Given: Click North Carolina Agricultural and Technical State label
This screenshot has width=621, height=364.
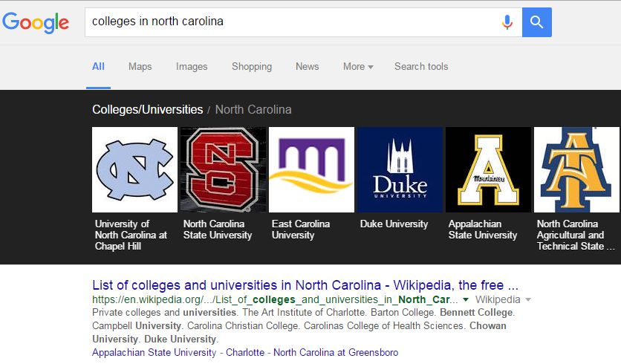Looking at the screenshot, I should 576,235.
